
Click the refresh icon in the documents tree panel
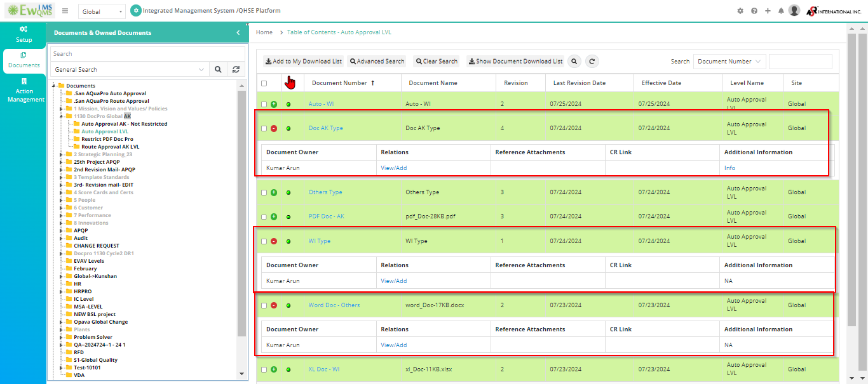236,70
